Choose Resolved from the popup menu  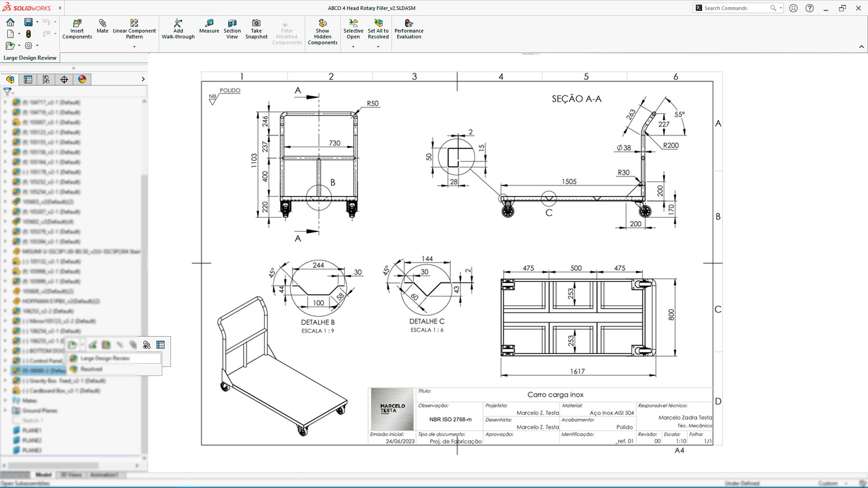(x=91, y=369)
